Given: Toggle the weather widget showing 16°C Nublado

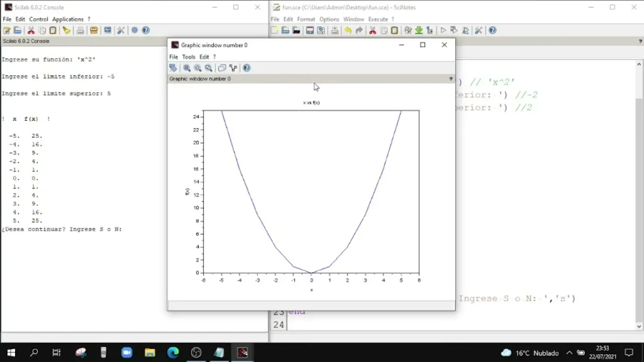Looking at the screenshot, I should pyautogui.click(x=521, y=352).
